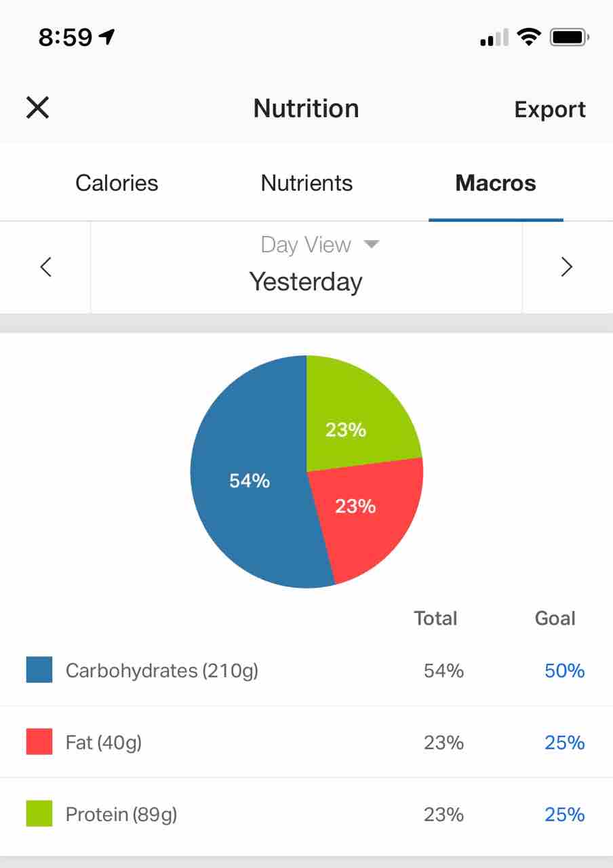
Task: Tap the Wi-Fi status icon
Action: (528, 37)
